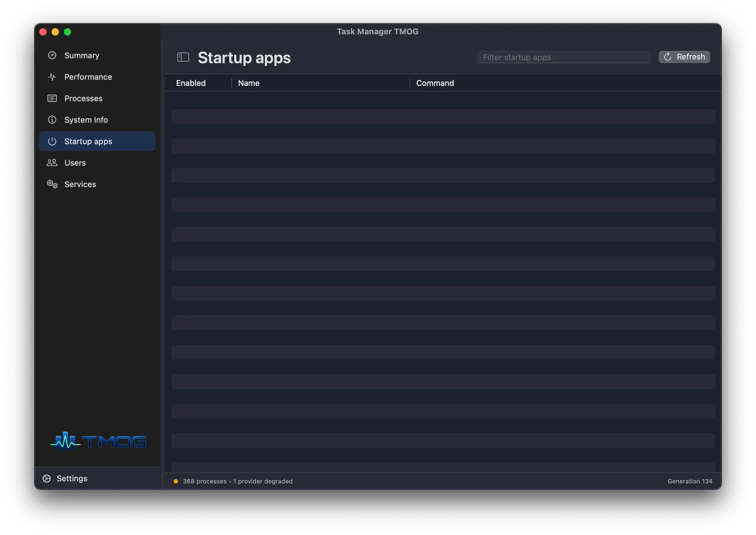Click the Services gears icon

click(52, 184)
